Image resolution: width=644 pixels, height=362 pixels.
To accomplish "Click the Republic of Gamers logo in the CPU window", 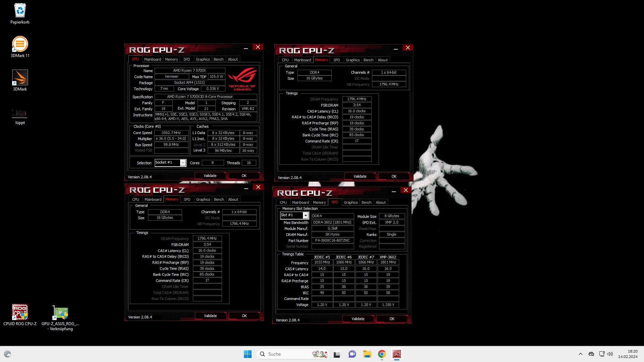I will click(243, 79).
